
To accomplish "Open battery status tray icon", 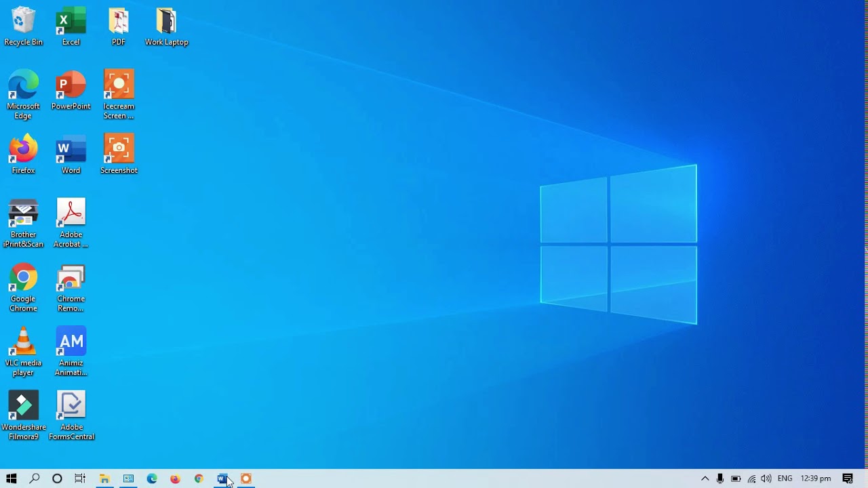I will tap(736, 479).
